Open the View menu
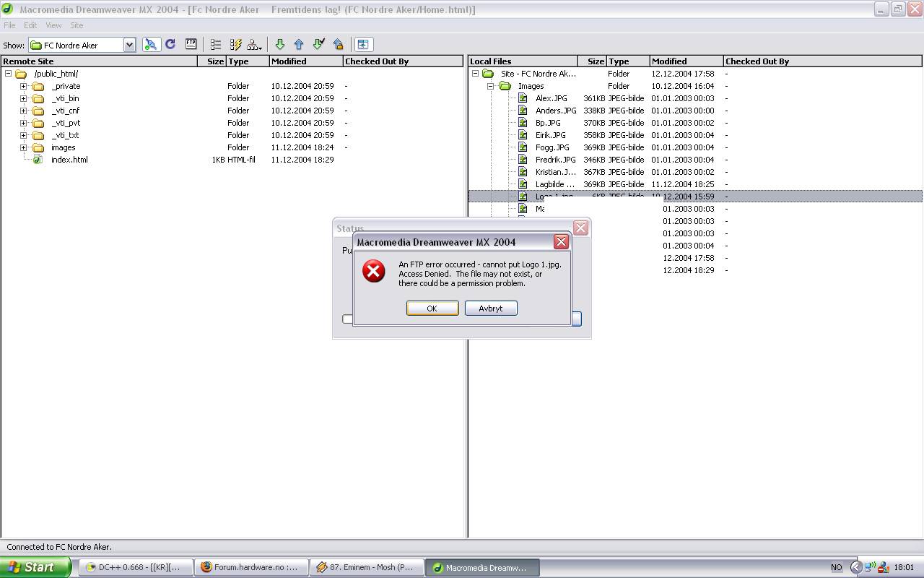Viewport: 924px width, 578px height. 53,25
